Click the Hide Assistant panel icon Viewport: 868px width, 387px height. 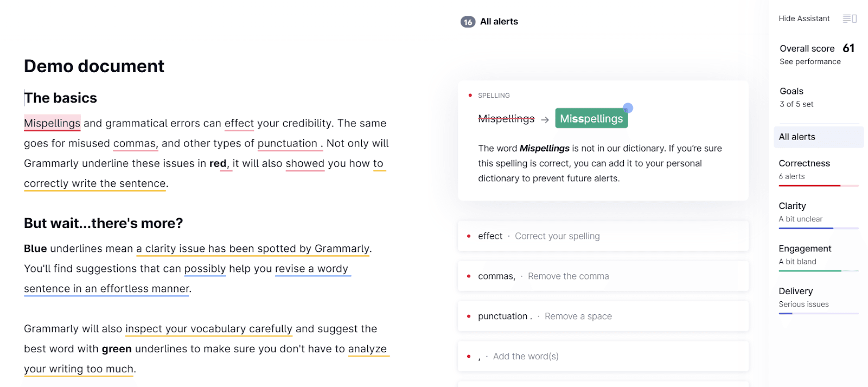tap(850, 18)
